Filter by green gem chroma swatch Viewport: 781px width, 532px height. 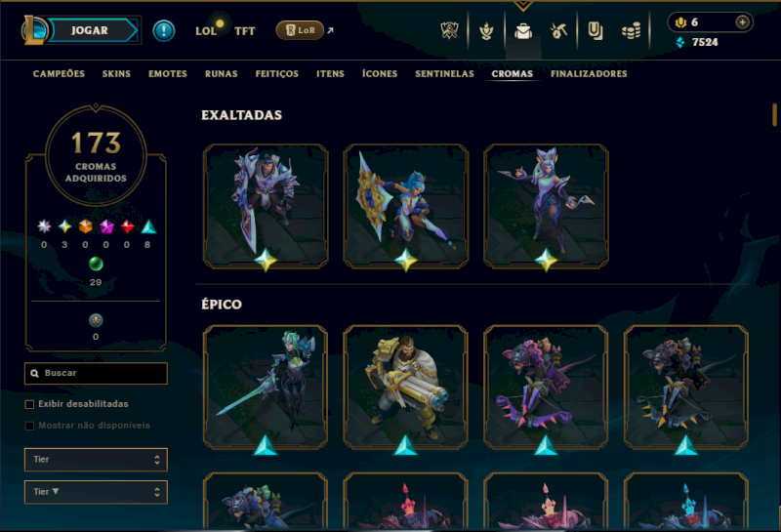pyautogui.click(x=96, y=264)
